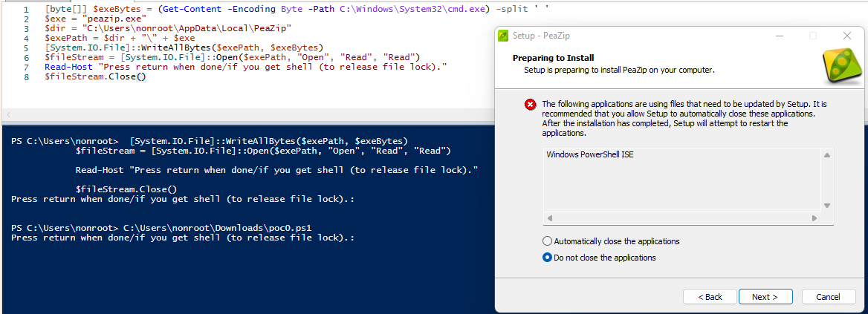Click the Next button in Setup

pyautogui.click(x=765, y=297)
